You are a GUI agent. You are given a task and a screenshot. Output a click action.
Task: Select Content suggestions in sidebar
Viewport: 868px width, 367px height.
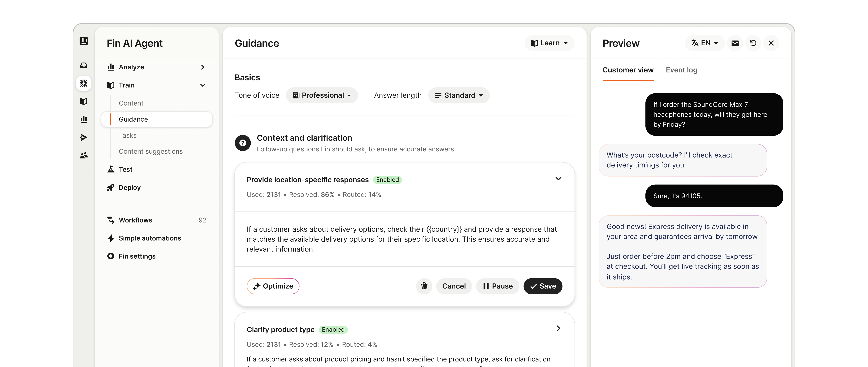[151, 151]
